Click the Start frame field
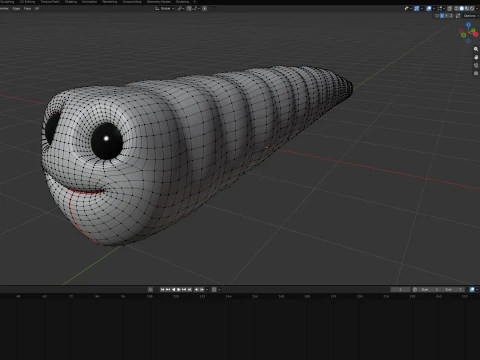 tap(430, 289)
